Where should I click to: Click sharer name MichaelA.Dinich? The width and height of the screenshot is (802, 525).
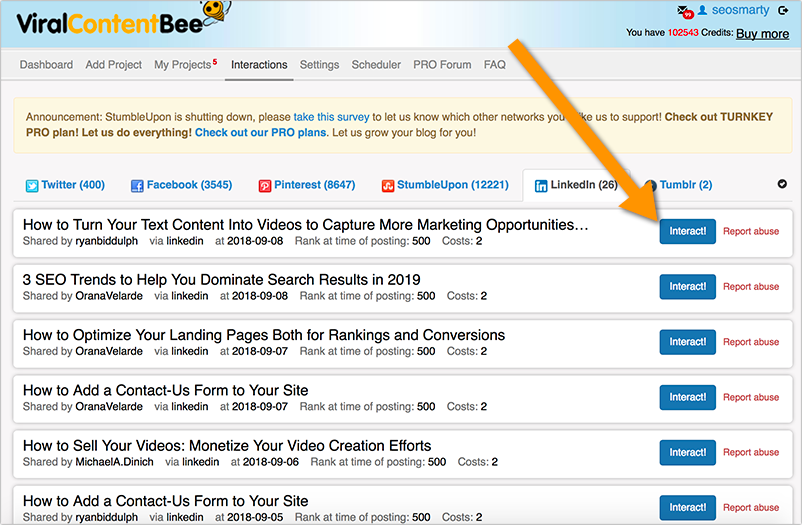pyautogui.click(x=115, y=462)
